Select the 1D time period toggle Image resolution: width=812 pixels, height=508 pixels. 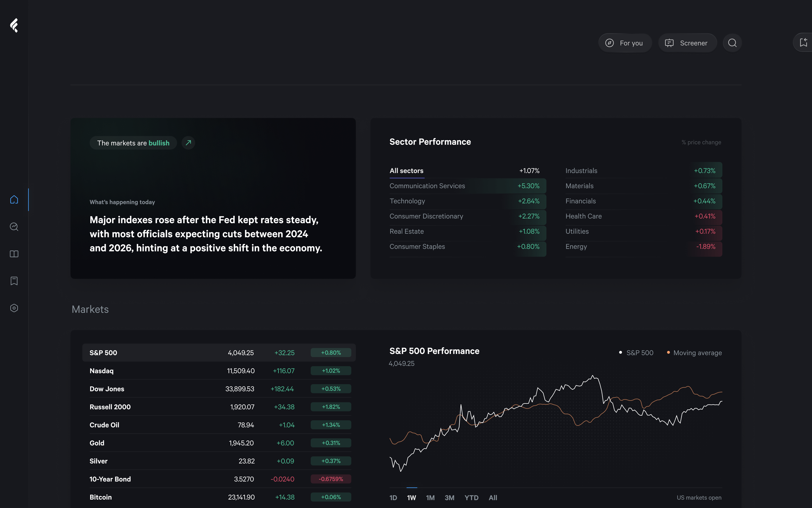(393, 497)
